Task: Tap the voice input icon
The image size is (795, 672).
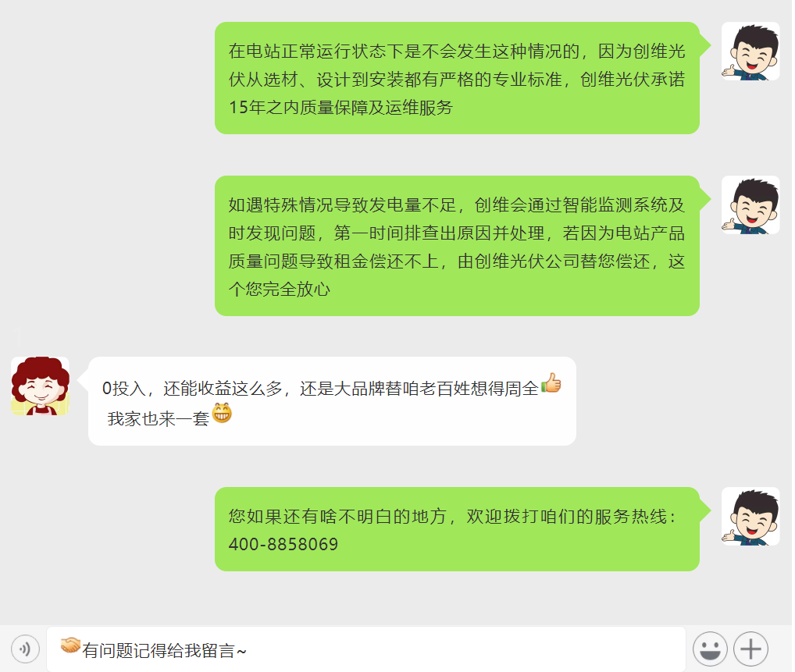Action: (x=25, y=649)
